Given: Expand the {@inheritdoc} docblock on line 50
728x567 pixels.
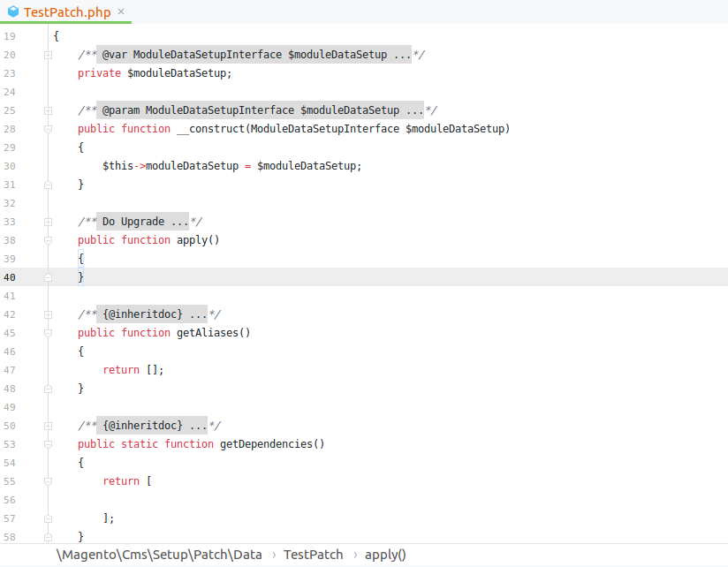Looking at the screenshot, I should point(48,427).
